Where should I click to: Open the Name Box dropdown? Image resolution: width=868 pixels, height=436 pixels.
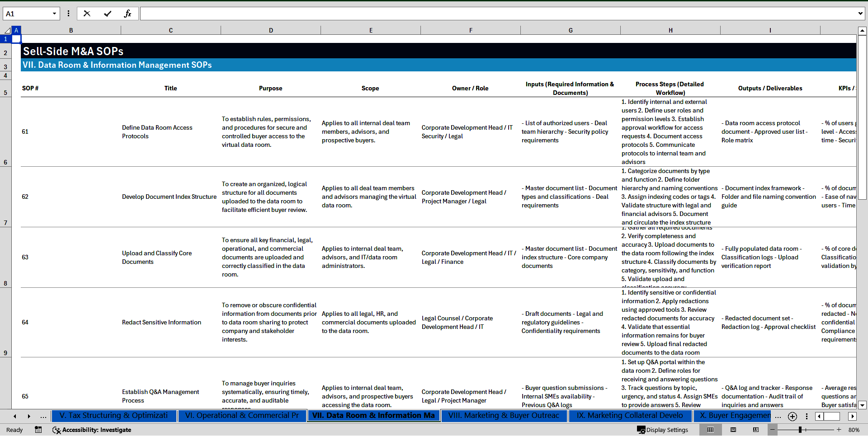(54, 14)
